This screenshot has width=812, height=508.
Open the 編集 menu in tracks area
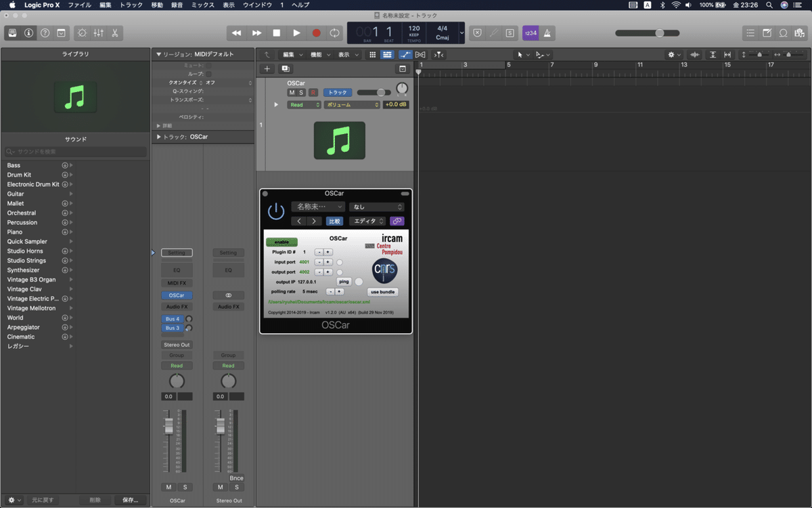[292, 55]
